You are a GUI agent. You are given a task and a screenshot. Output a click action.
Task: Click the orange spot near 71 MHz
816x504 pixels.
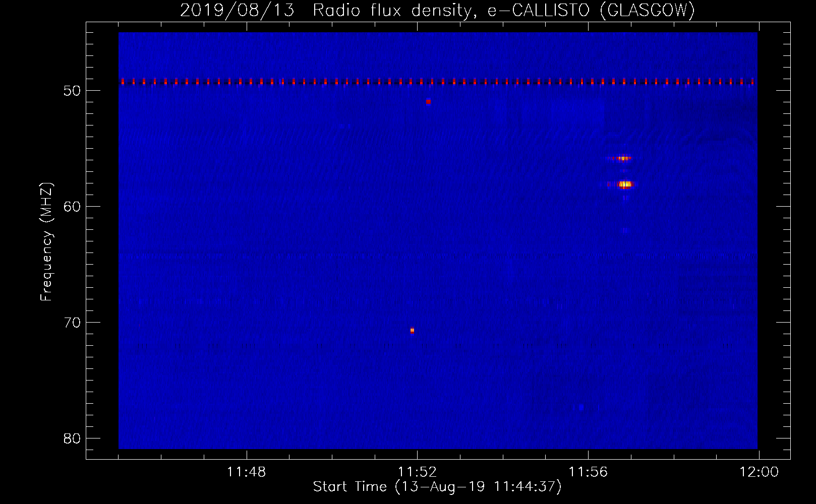(x=412, y=331)
